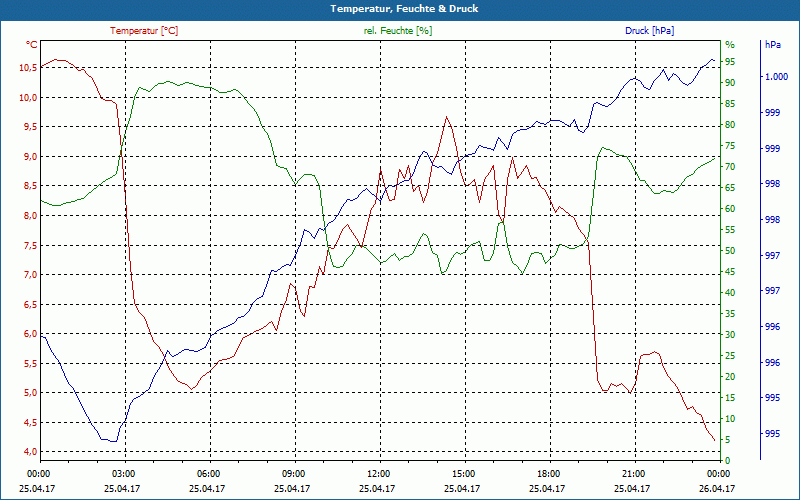The image size is (800, 500).
Task: Click the '5,5' temperature axis tick
Action: pyautogui.click(x=31, y=363)
